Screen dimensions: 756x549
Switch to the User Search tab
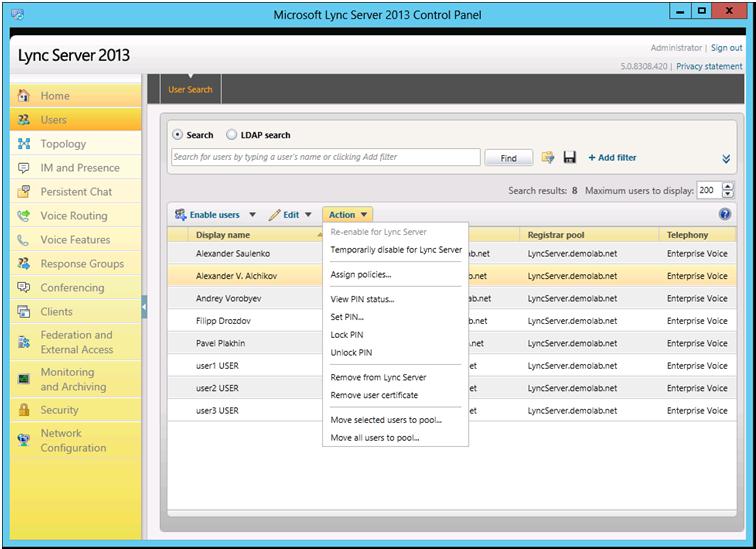tap(190, 90)
